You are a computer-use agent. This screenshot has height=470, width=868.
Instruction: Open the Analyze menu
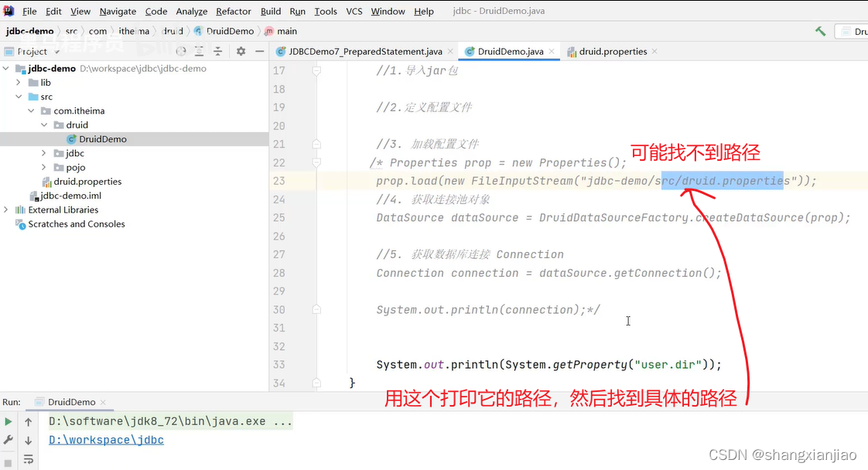point(192,11)
